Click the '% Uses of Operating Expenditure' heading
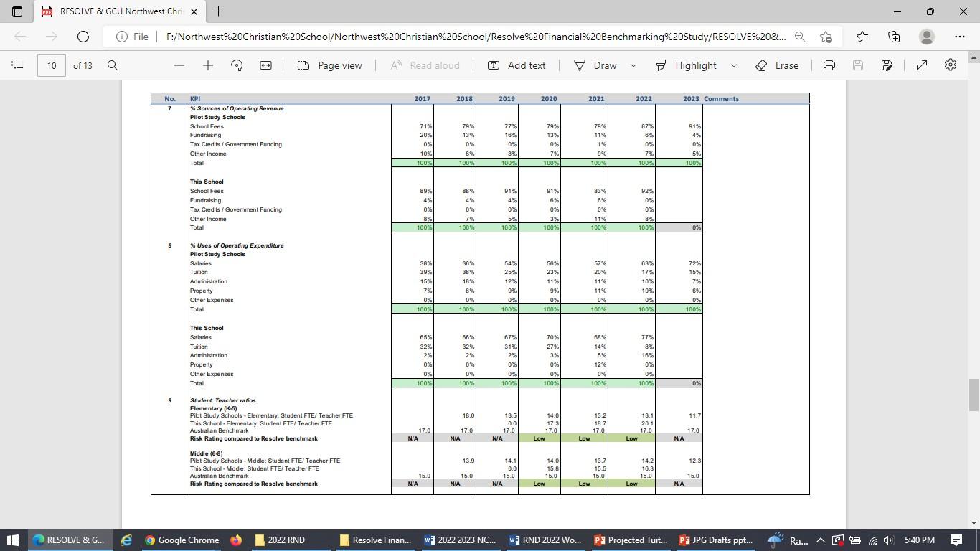The width and height of the screenshot is (980, 551). 237,245
